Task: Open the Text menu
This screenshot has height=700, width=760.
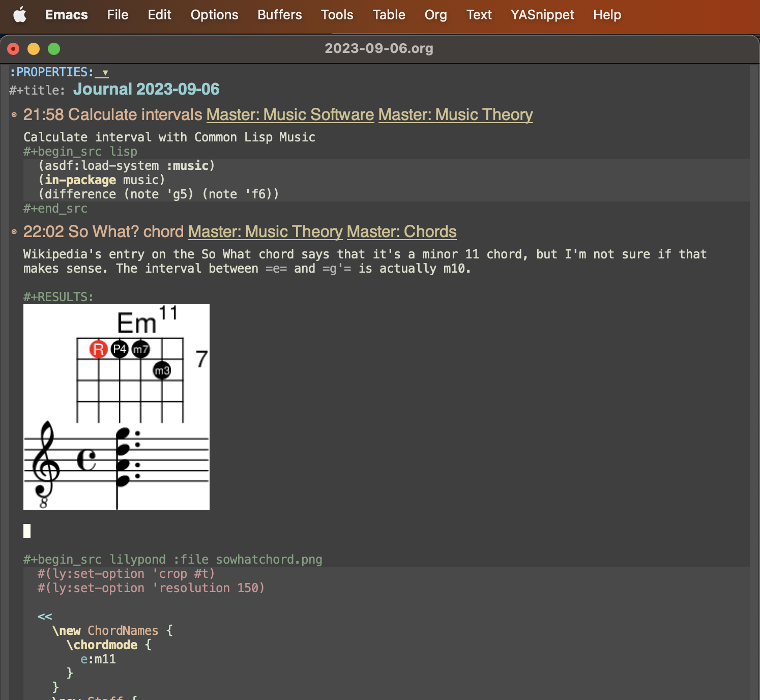Action: click(479, 15)
